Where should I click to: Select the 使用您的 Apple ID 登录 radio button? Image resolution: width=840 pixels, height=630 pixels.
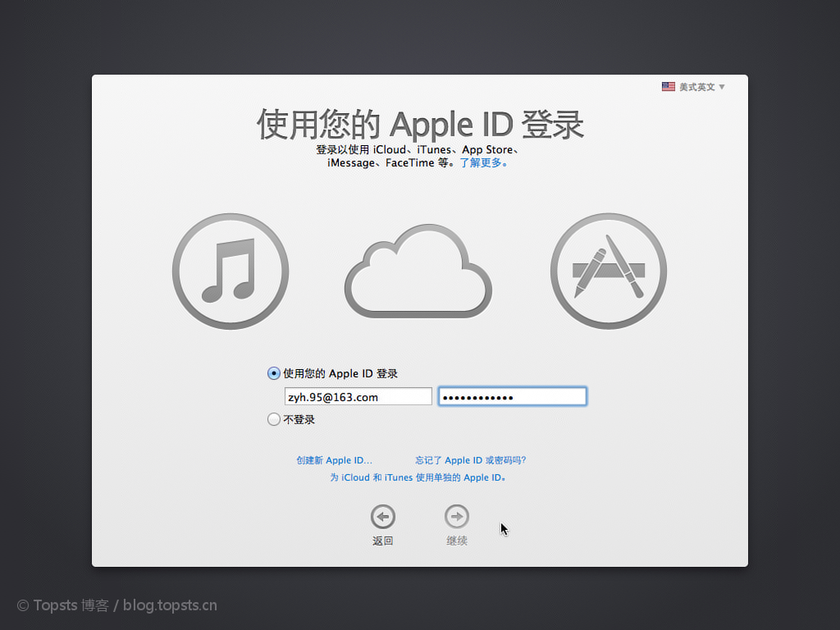tap(274, 373)
